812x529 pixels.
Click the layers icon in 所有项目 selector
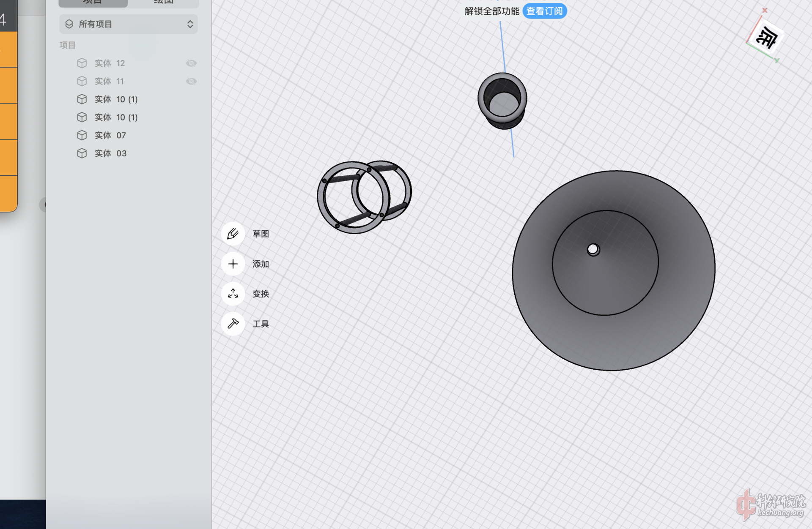coord(69,24)
